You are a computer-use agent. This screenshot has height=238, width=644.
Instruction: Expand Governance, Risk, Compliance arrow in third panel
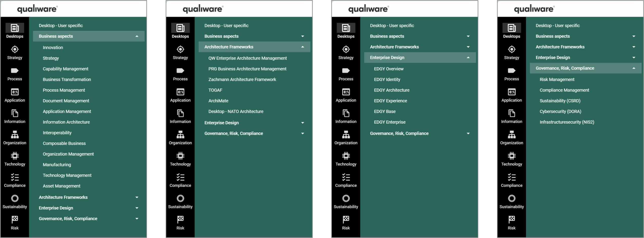click(x=468, y=133)
